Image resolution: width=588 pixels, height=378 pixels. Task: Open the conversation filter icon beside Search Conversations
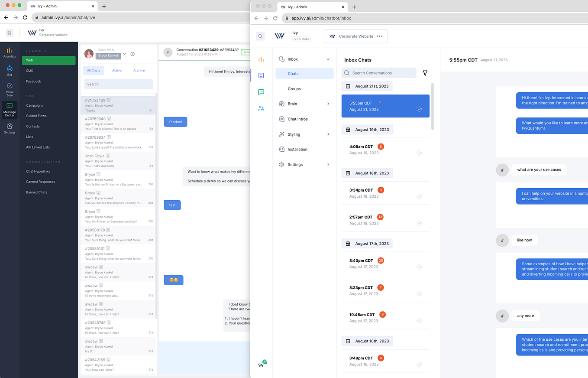[x=425, y=73]
